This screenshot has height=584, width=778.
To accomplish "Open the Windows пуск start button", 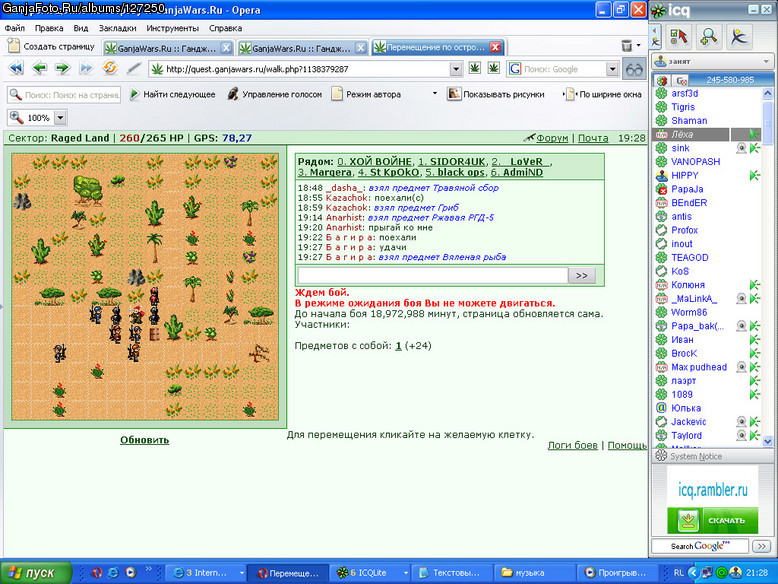I will 36,573.
